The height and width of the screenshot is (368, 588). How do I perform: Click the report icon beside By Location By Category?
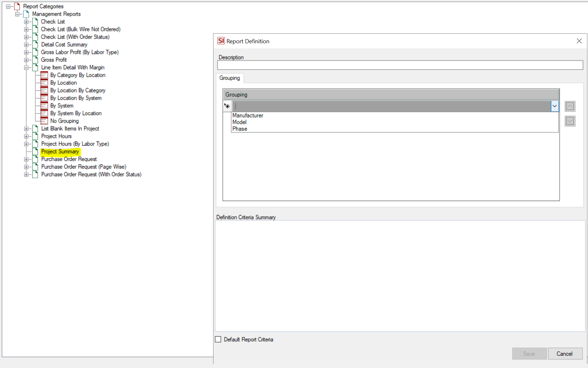pos(44,90)
